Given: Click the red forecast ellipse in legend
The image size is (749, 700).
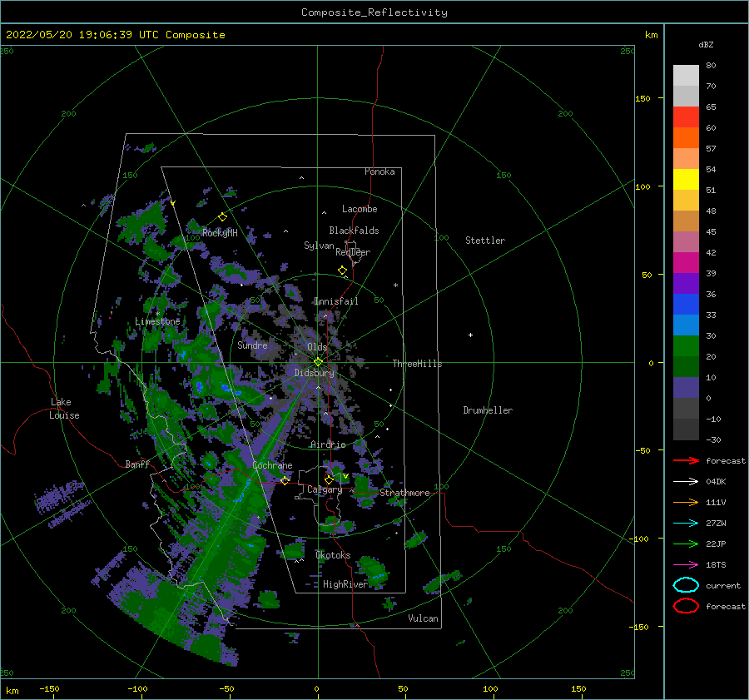Looking at the screenshot, I should pos(686,606).
